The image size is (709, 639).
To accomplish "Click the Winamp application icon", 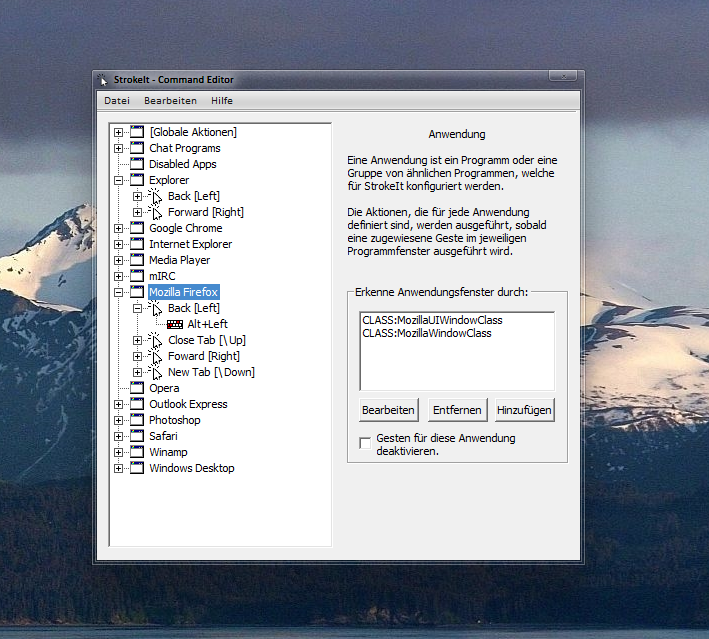I will click(137, 452).
